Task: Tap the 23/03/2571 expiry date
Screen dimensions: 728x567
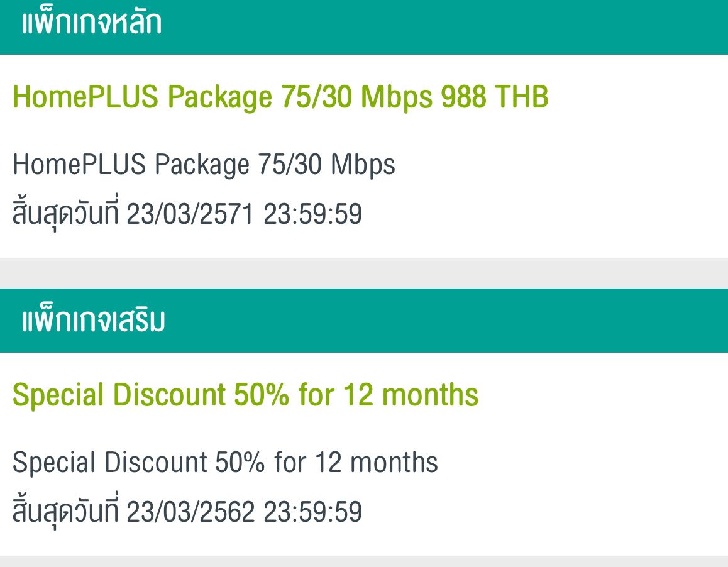Action: [190, 215]
